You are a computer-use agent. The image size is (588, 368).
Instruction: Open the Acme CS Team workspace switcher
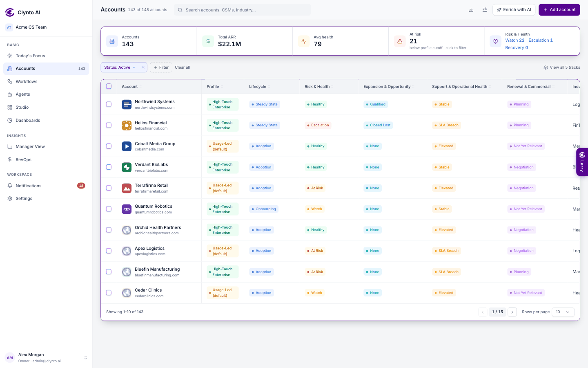pos(46,27)
